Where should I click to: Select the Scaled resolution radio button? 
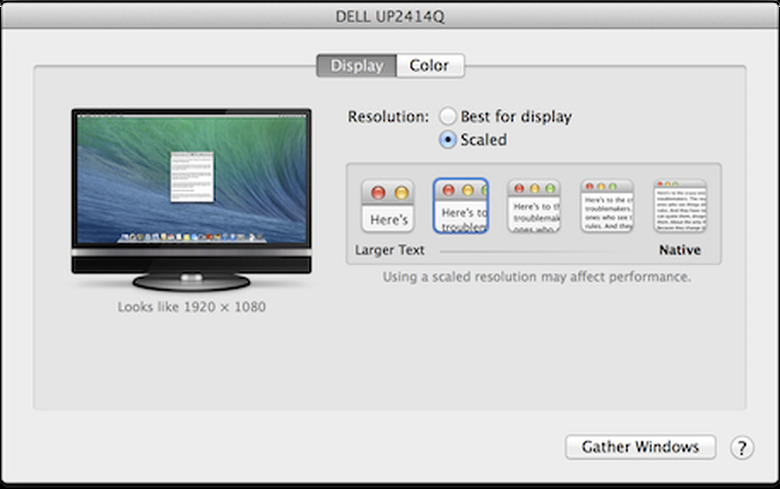[x=449, y=140]
